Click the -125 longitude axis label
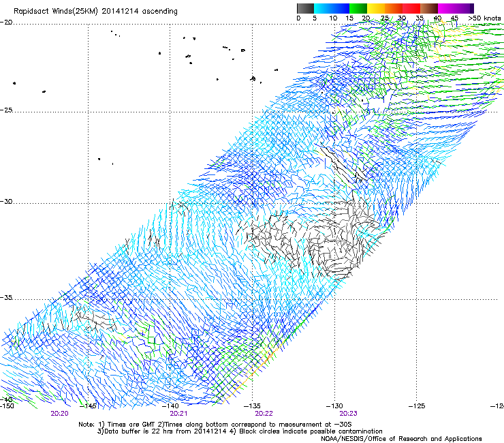Image resolution: width=504 pixels, height=443 pixels. click(417, 406)
